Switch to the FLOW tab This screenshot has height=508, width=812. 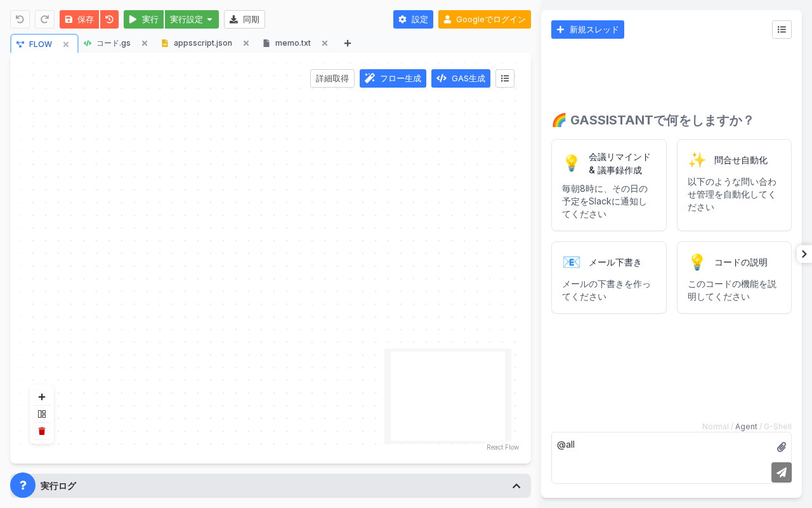41,44
